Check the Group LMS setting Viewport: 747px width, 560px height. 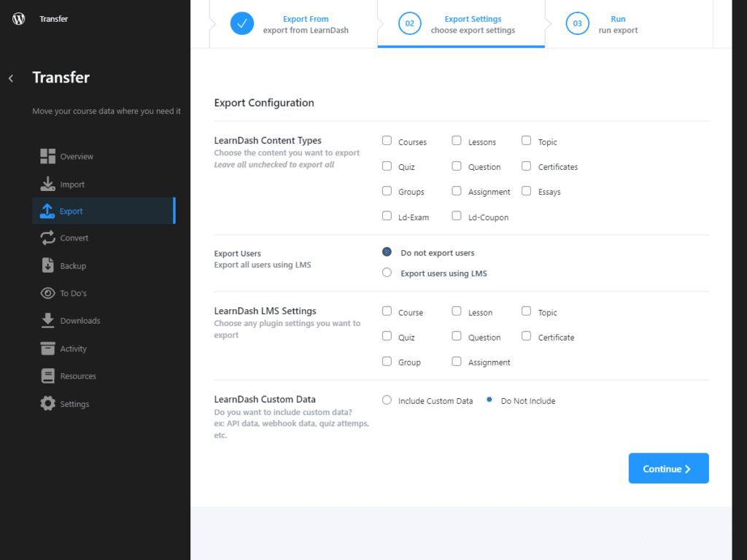(387, 362)
